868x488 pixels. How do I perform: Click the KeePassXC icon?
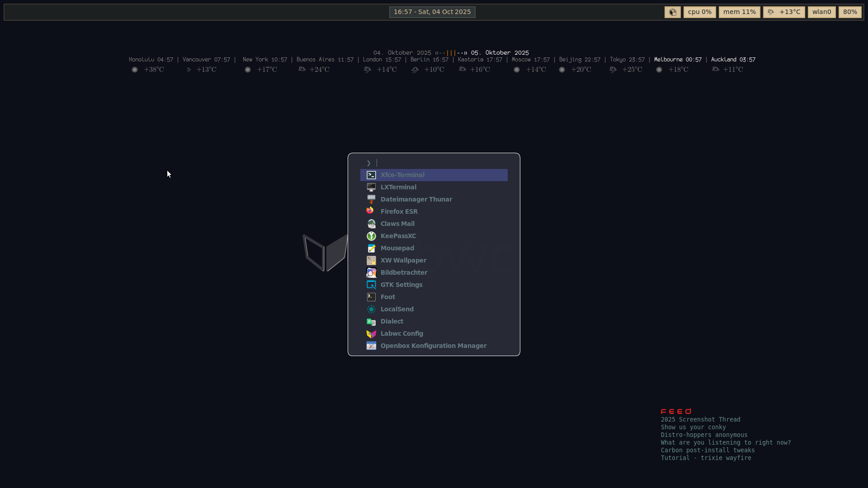371,236
